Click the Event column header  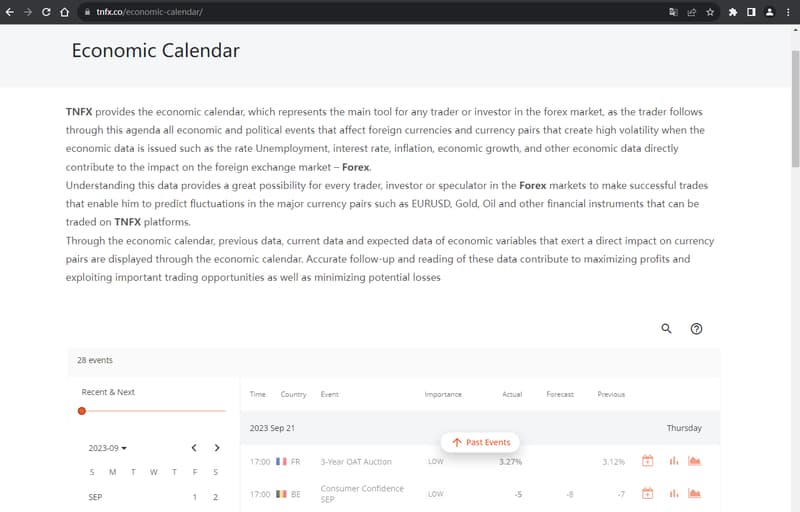pos(330,394)
